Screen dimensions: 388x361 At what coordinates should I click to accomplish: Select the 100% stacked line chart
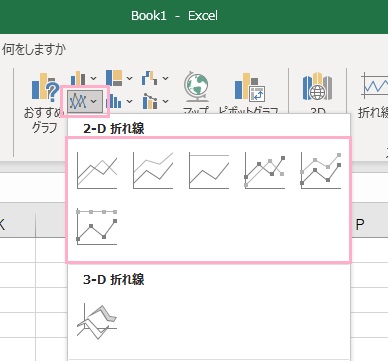point(209,171)
